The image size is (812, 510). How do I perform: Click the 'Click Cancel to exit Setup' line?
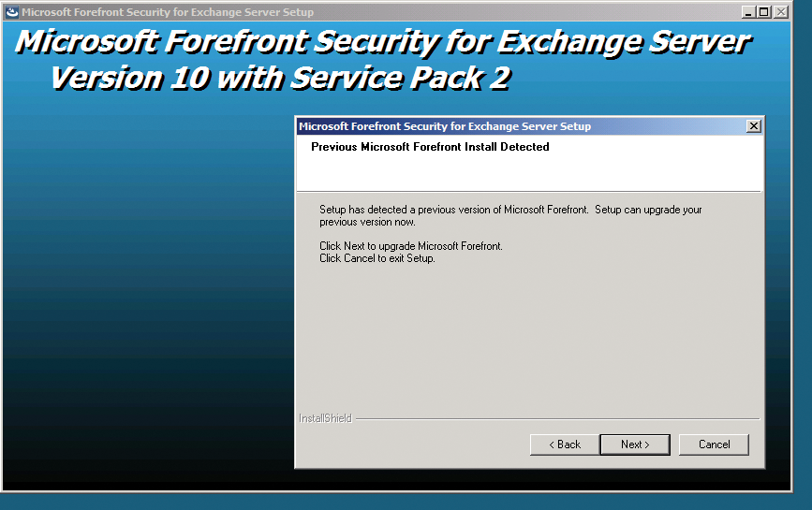coord(377,258)
